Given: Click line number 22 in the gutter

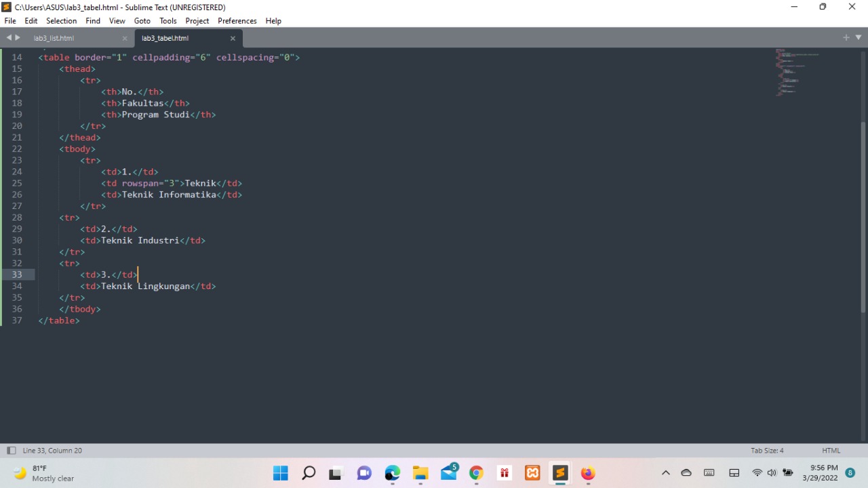Looking at the screenshot, I should (17, 149).
